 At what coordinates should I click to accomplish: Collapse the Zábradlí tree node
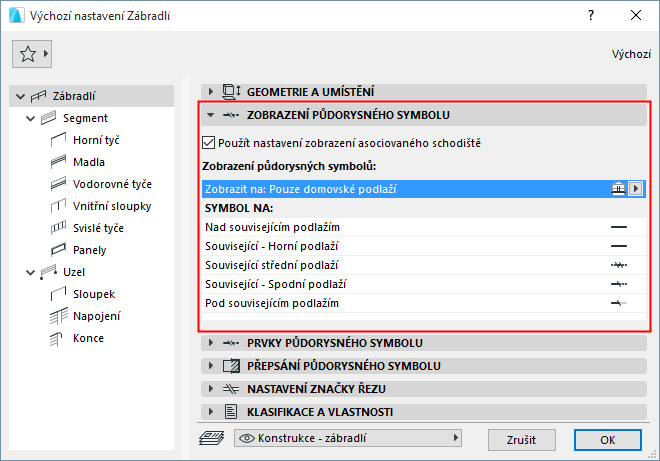tap(20, 96)
